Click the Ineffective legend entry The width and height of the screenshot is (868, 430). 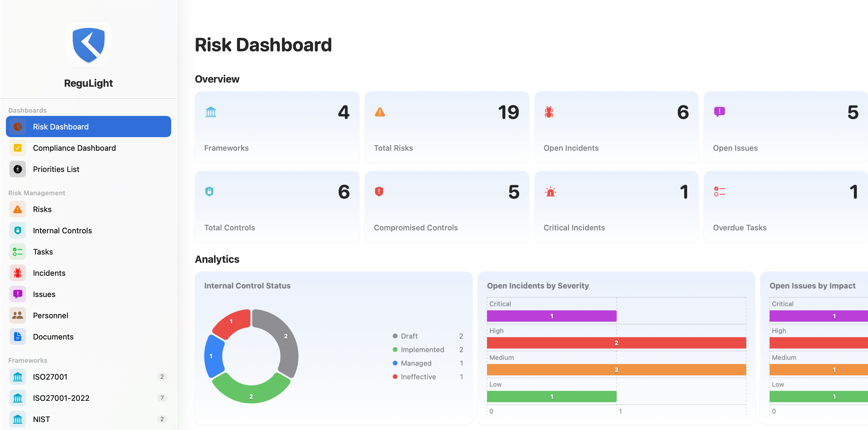[x=418, y=377]
